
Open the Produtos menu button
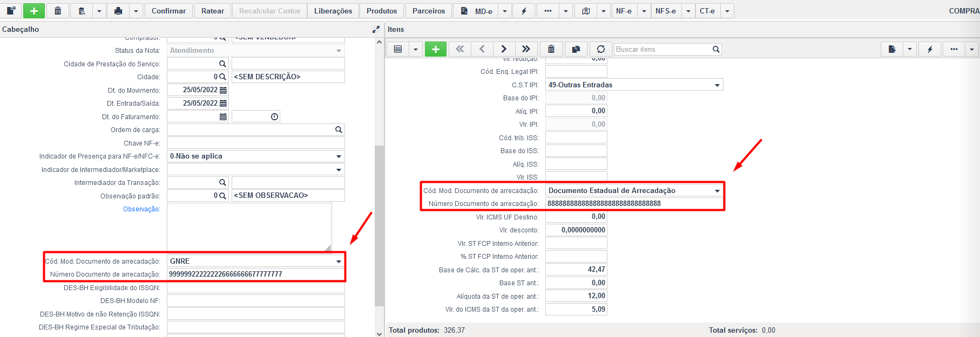(381, 11)
